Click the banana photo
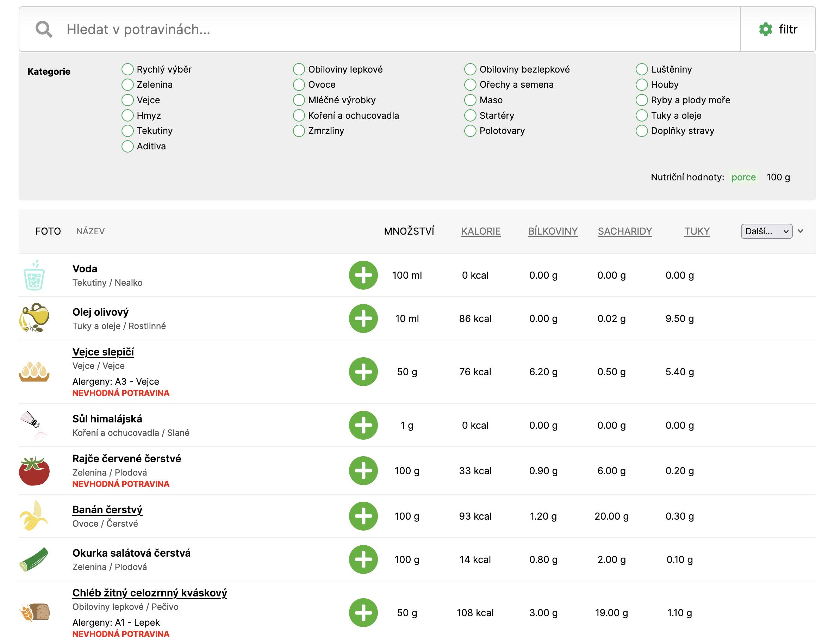This screenshot has height=644, width=822. pos(33,515)
